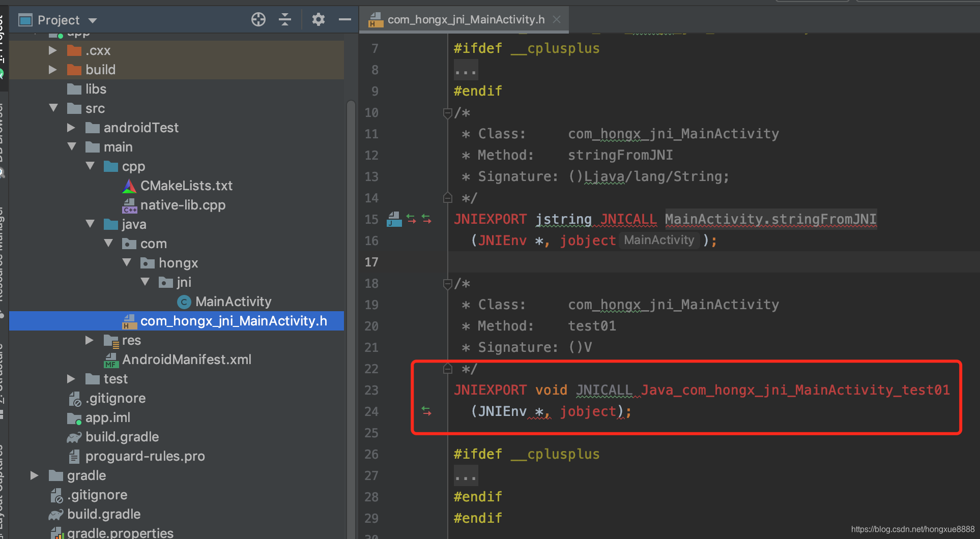
Task: Click the gutter navigation arrows on line 24
Action: pyautogui.click(x=427, y=411)
